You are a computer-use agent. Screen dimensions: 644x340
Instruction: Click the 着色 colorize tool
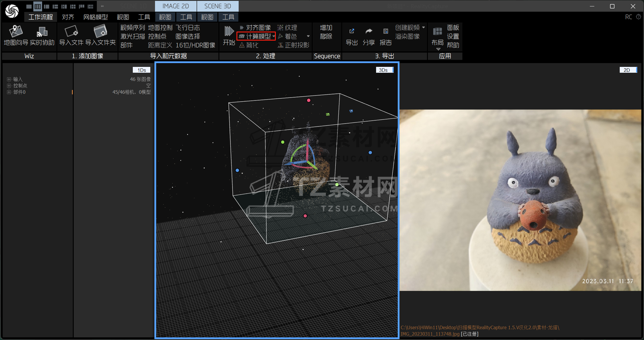coord(287,36)
